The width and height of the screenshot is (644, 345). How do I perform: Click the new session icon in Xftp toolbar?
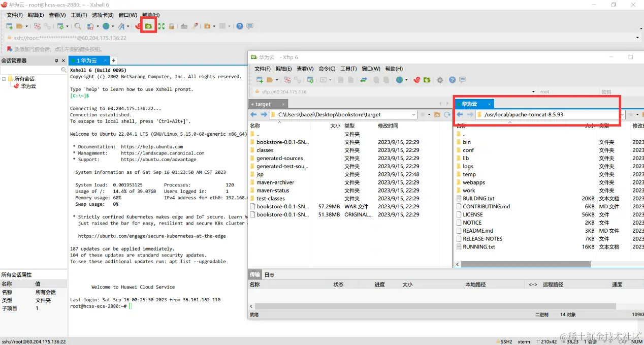click(x=260, y=80)
